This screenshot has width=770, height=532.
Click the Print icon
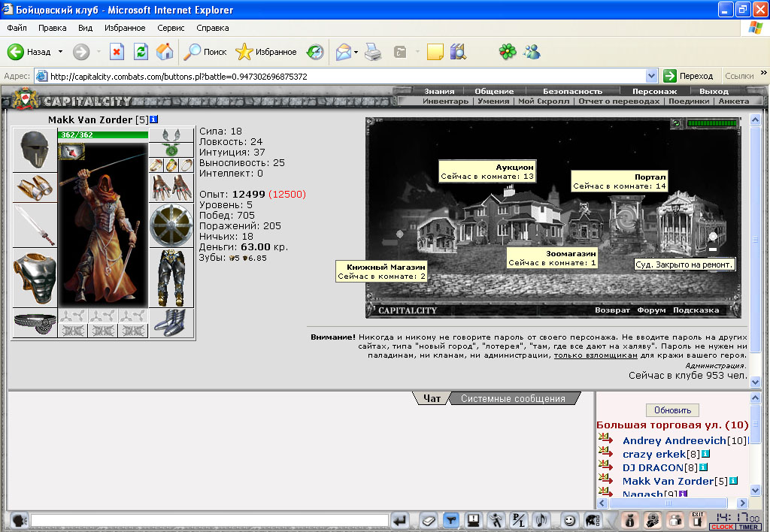pos(373,52)
